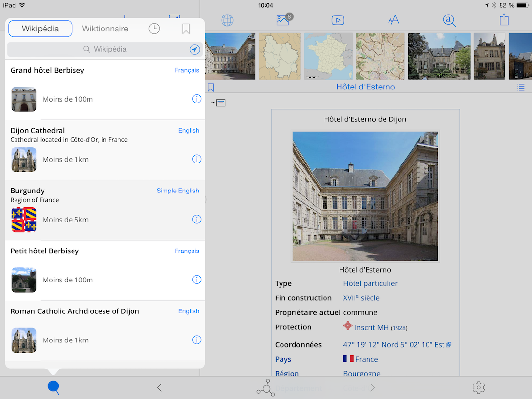532x399 pixels.
Task: Tap the Petit hôtel Berbisey thumbnail image
Action: click(24, 280)
